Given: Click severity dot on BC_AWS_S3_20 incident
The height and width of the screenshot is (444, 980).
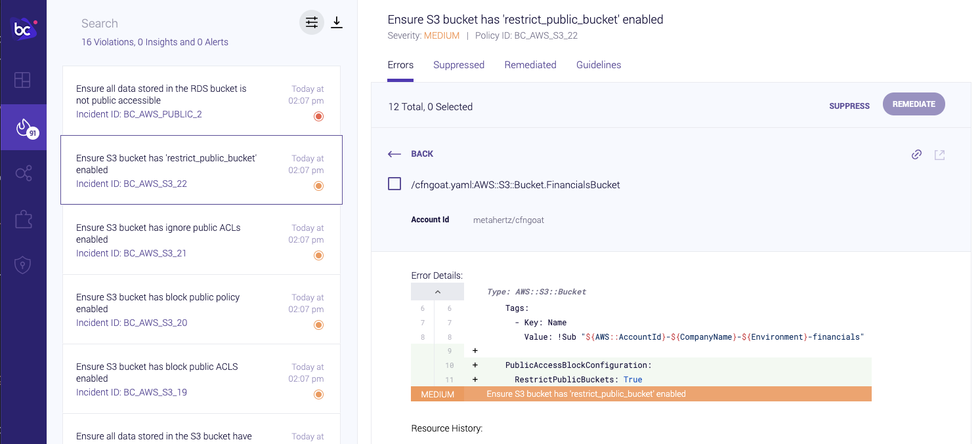Looking at the screenshot, I should tap(318, 325).
